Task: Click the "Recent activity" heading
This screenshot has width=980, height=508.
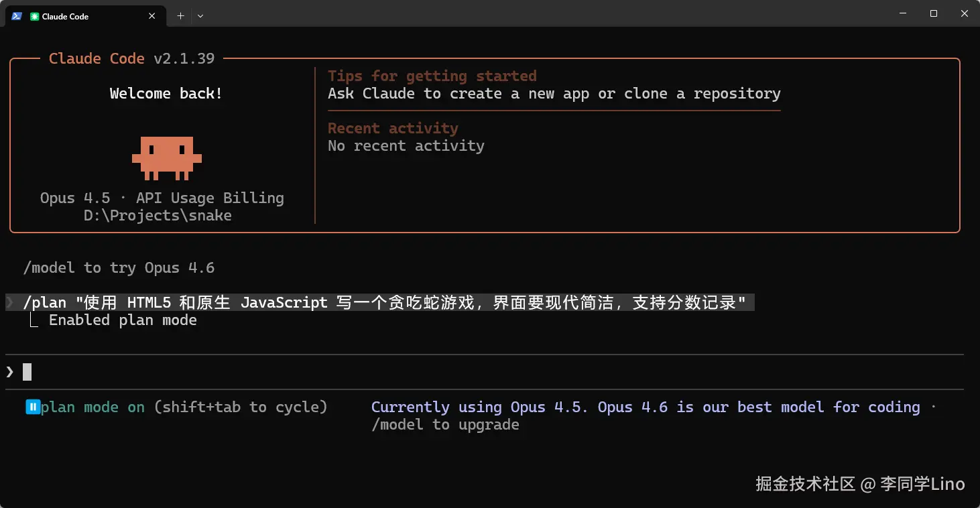Action: pyautogui.click(x=393, y=128)
